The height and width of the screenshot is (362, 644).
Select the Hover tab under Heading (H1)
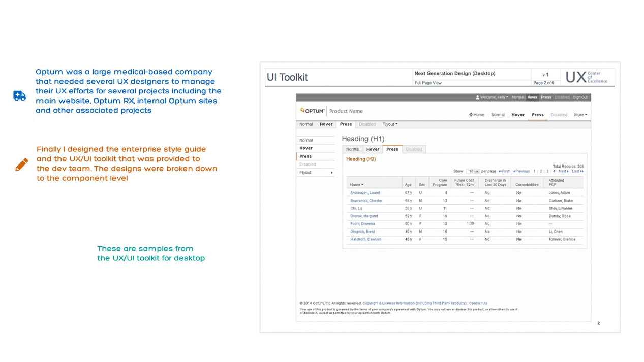click(x=373, y=149)
